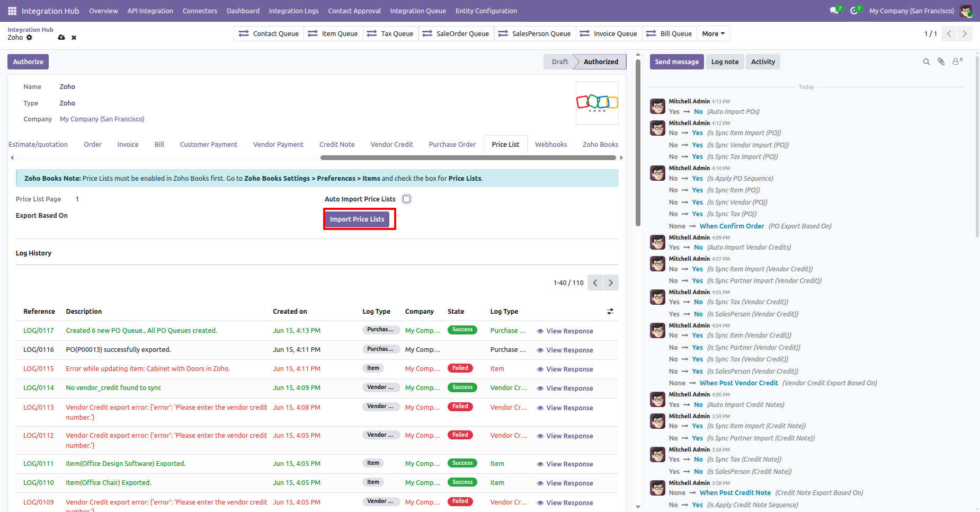
Task: Open the Integration Hub breadcrumb link
Action: point(30,30)
